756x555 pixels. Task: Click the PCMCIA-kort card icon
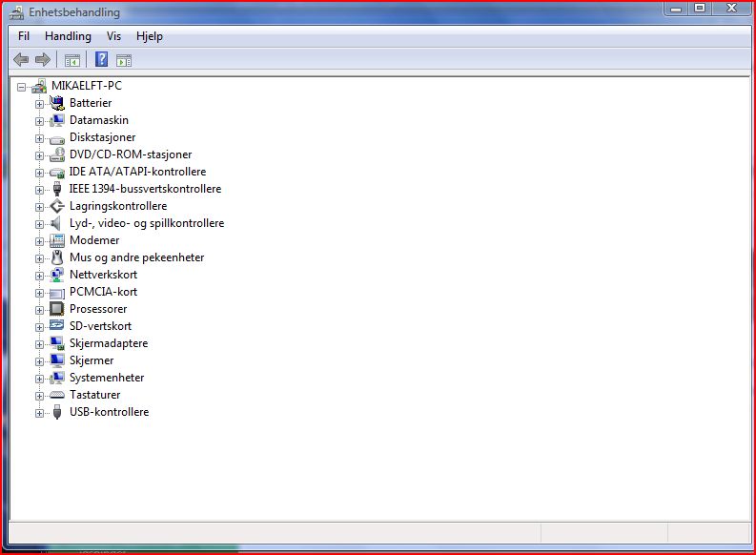point(57,293)
